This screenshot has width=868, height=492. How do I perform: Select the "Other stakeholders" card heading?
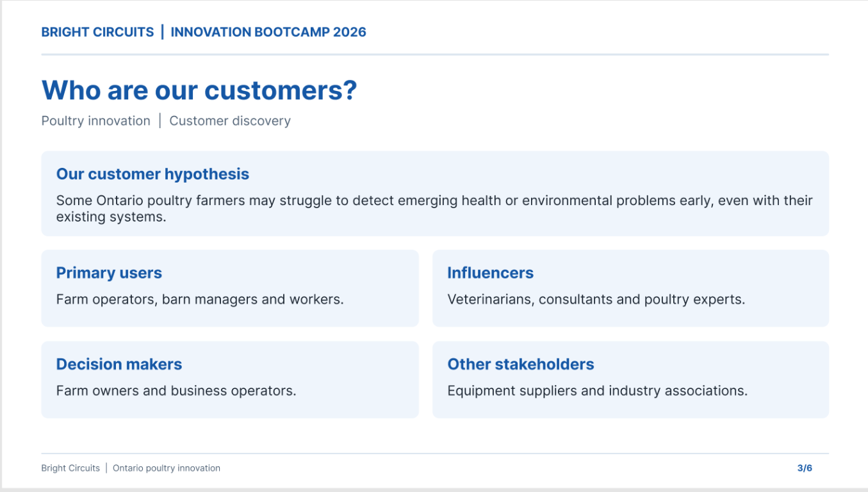(521, 364)
